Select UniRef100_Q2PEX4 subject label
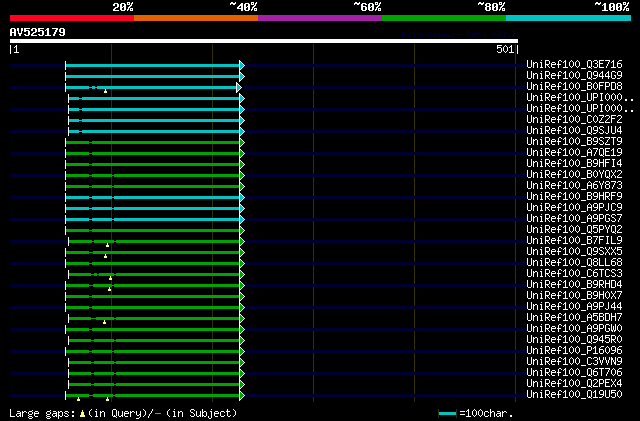This screenshot has height=421, width=640. click(574, 384)
